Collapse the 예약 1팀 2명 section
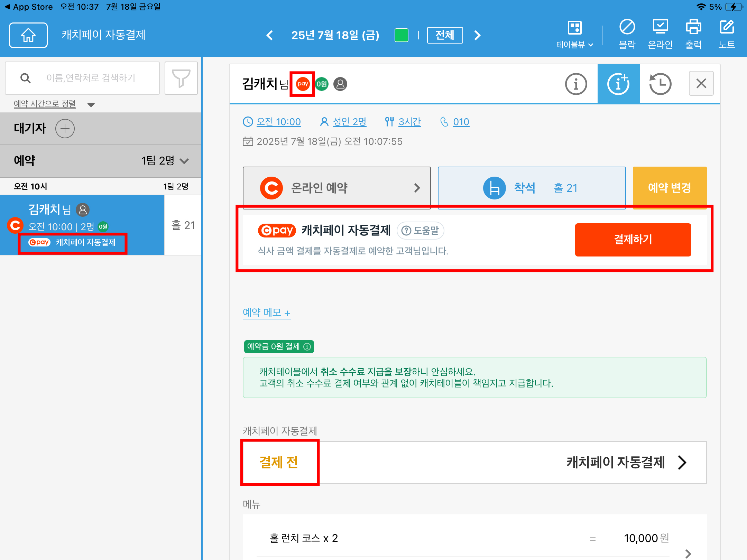The image size is (747, 560). click(184, 161)
